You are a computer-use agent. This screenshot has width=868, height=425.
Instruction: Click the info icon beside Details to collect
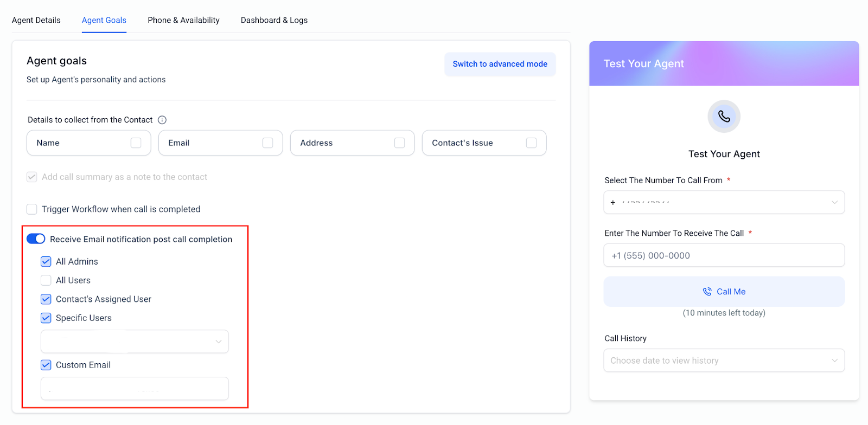(162, 120)
